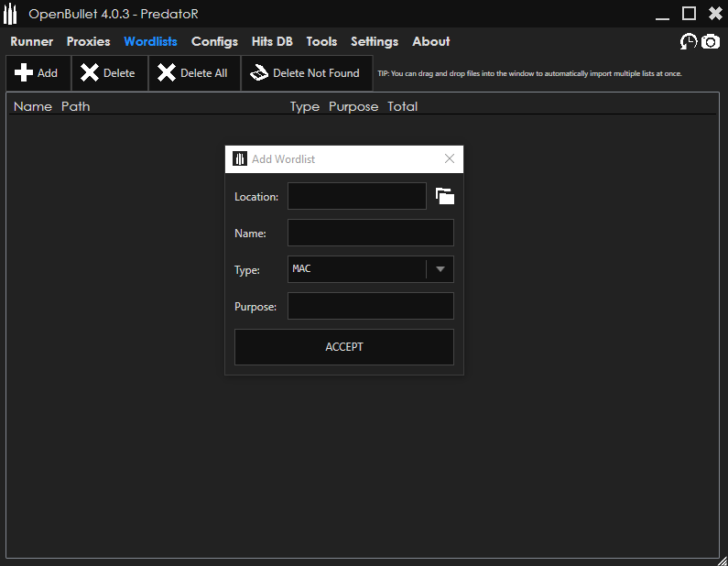Click the OpenBullet logo icon in title bar
The width and height of the screenshot is (728, 566).
coord(10,14)
